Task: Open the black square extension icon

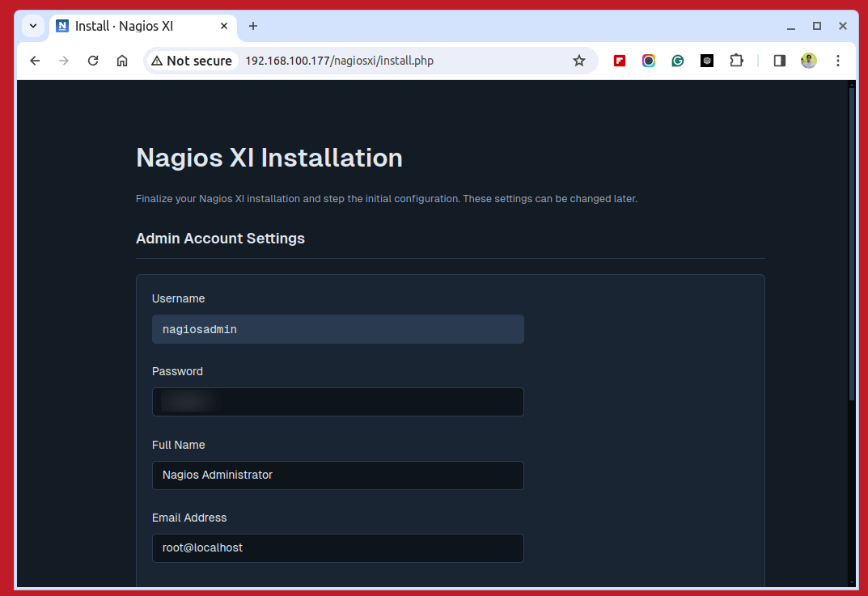Action: pyautogui.click(x=707, y=61)
